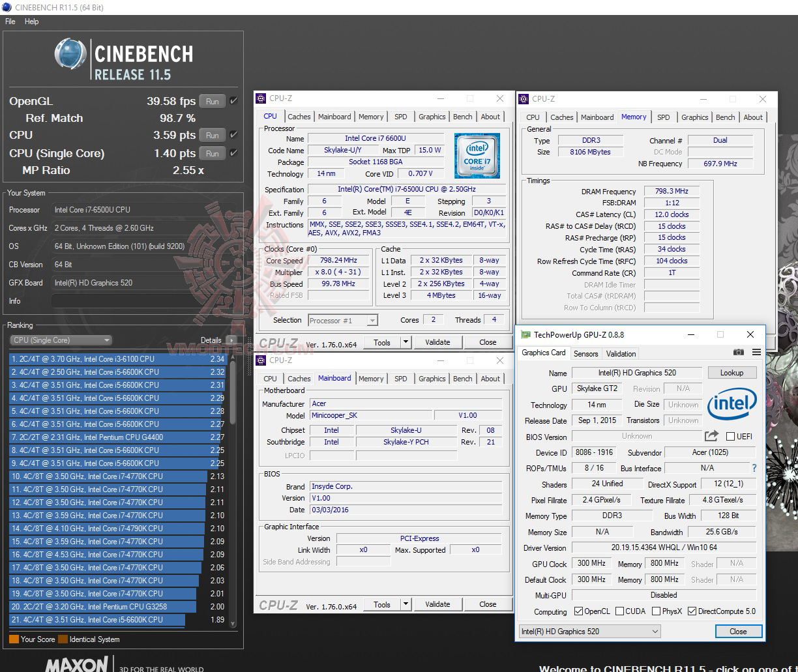This screenshot has width=798, height=672.
Task: Click the BIOS share/export icon in GPU-Z
Action: (711, 436)
